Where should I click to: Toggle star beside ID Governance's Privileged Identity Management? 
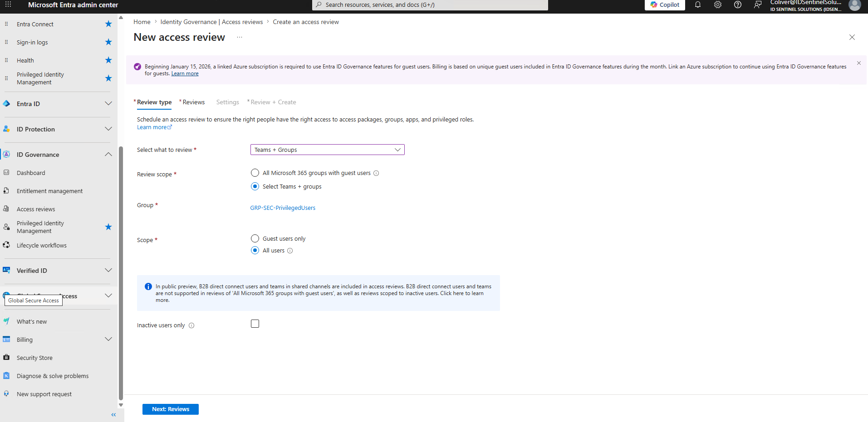108,227
